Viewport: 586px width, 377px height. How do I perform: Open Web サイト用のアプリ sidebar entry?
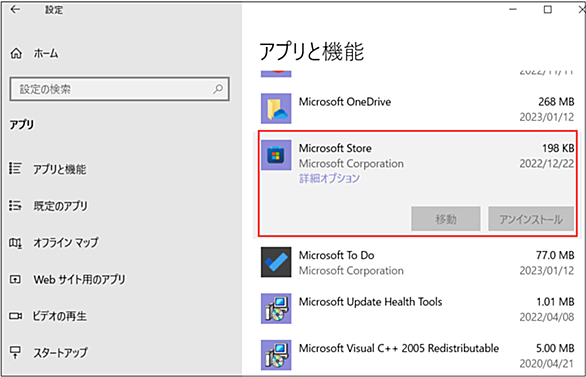click(x=79, y=279)
